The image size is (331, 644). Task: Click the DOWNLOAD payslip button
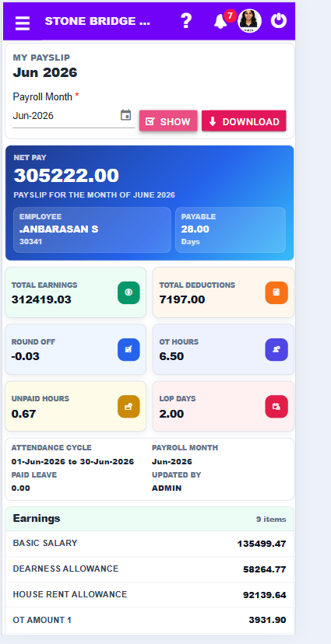tap(244, 121)
